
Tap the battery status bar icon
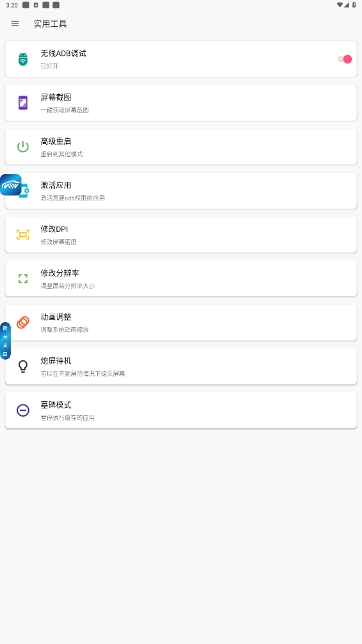tap(354, 5)
